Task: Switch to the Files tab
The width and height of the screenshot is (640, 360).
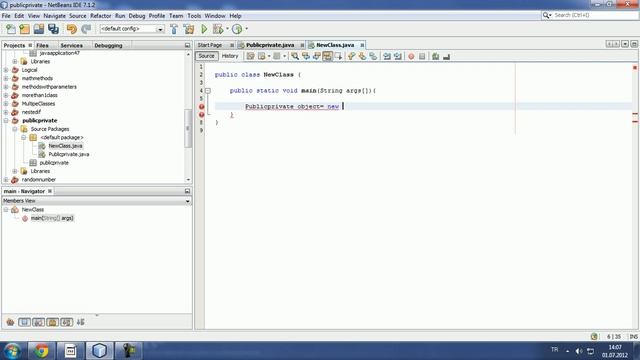Action: [x=42, y=45]
